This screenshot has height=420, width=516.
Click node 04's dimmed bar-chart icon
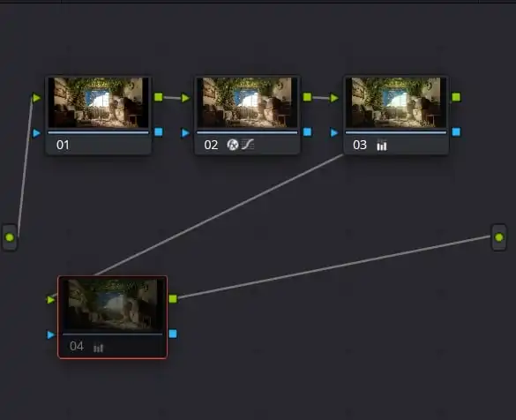point(99,348)
